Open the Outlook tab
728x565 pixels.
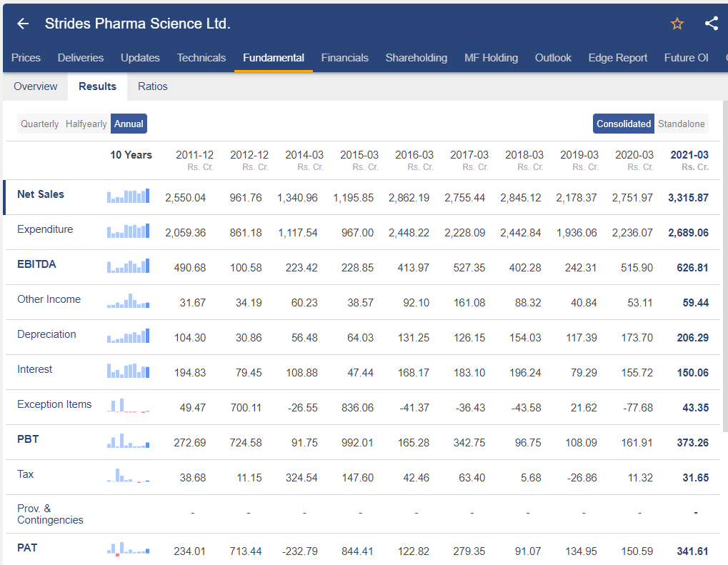pos(553,58)
